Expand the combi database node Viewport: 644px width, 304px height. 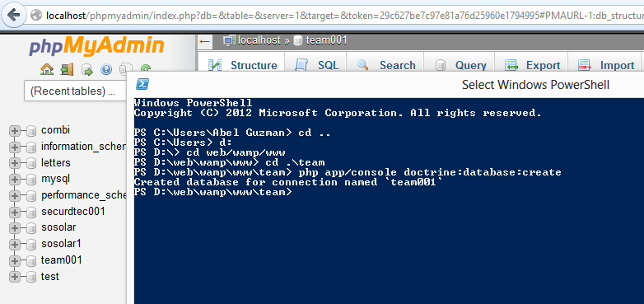click(x=15, y=131)
